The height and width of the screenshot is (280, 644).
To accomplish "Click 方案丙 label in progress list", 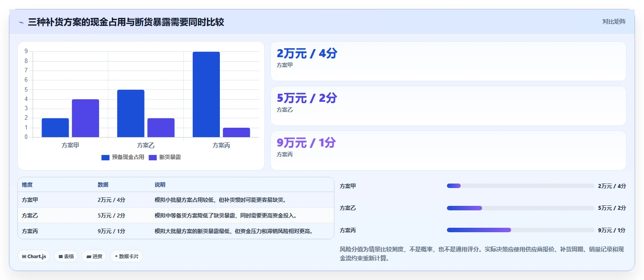I will pyautogui.click(x=348, y=230).
